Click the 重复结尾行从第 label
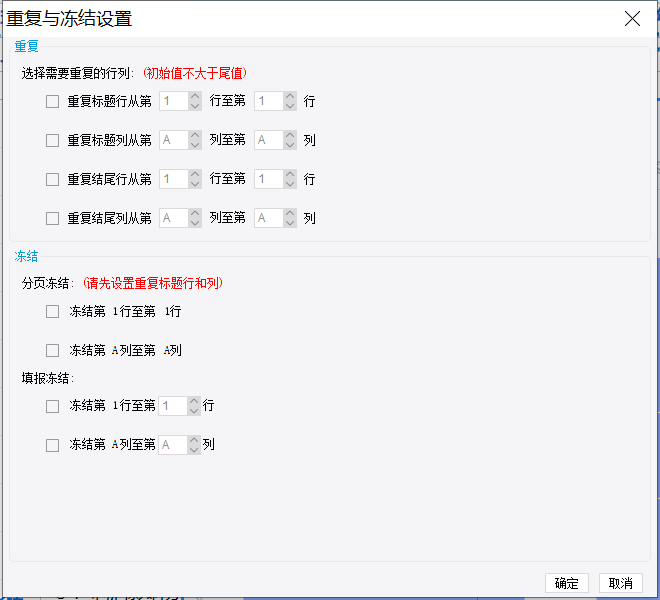 coord(109,179)
